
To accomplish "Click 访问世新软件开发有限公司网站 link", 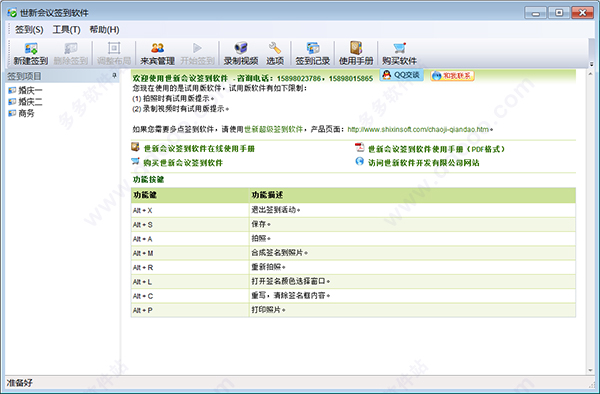I will (423, 163).
